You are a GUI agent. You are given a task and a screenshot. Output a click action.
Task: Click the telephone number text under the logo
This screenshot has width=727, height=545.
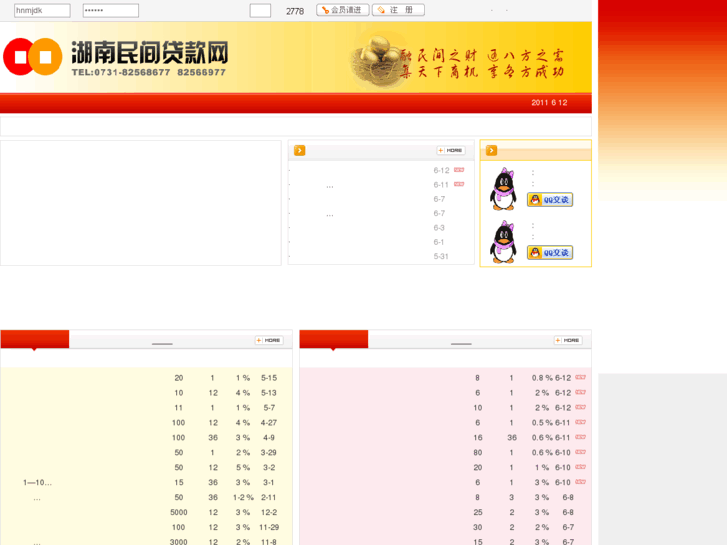pos(149,72)
